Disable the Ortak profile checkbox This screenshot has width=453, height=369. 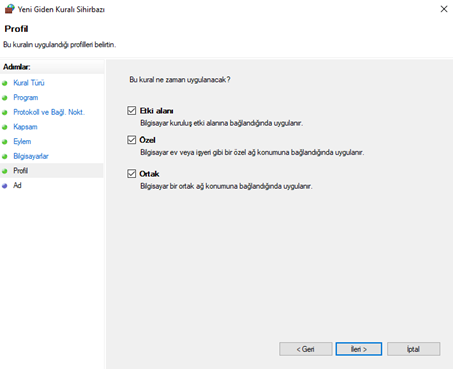(132, 173)
